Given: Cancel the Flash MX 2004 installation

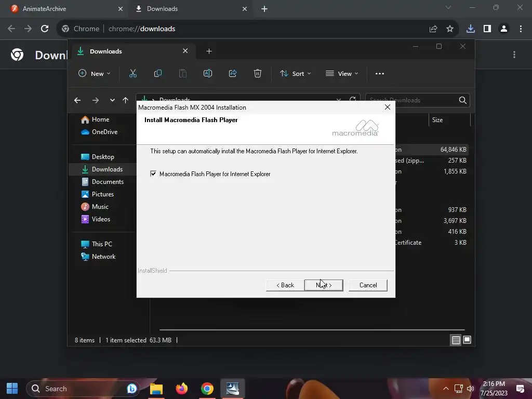Looking at the screenshot, I should 368,285.
